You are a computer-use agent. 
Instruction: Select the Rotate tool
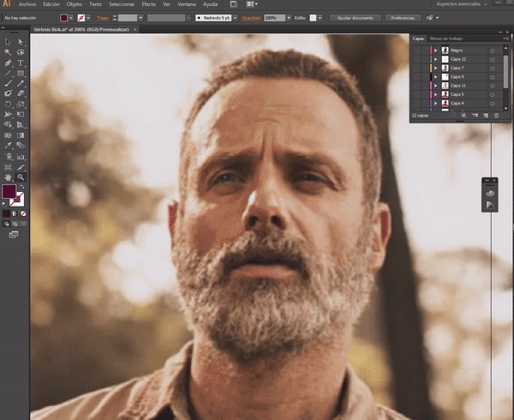click(8, 105)
